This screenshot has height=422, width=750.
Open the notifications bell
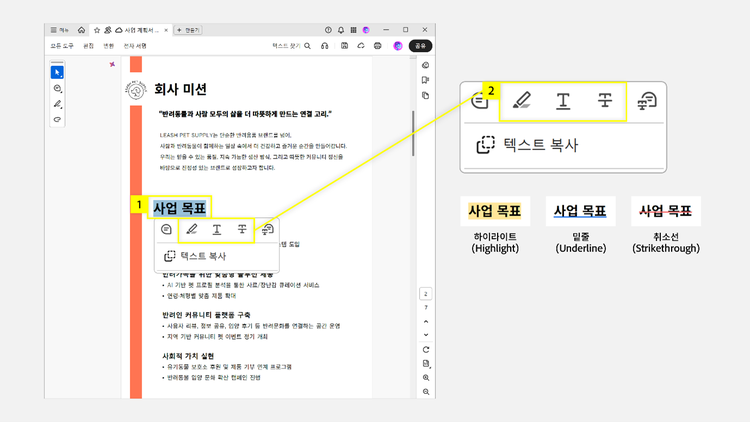tap(341, 30)
